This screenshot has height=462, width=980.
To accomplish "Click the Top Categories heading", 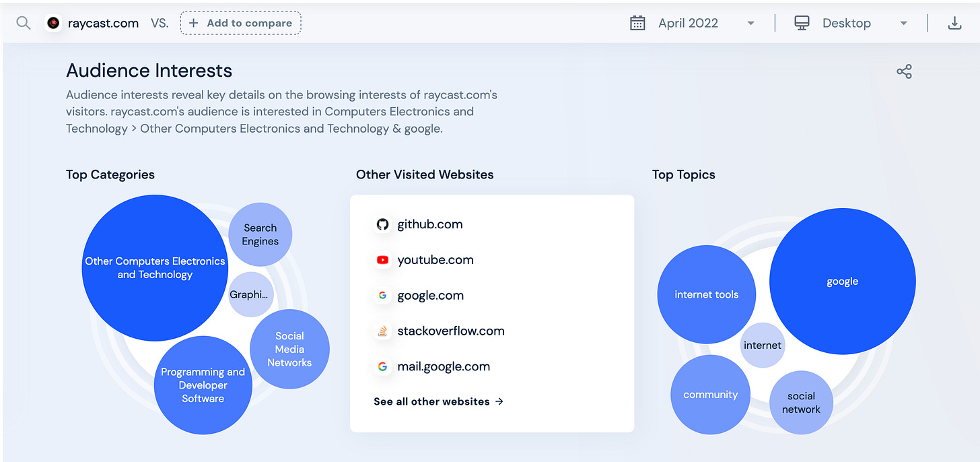I will point(110,174).
